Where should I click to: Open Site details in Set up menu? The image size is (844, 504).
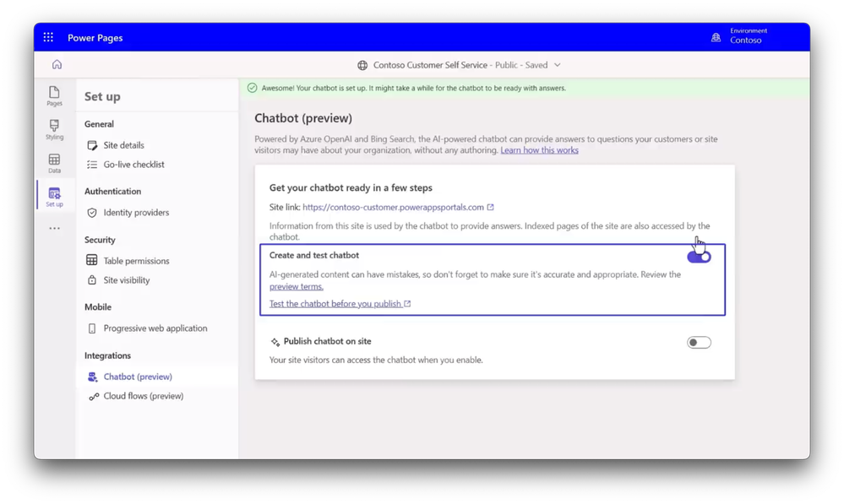(124, 145)
